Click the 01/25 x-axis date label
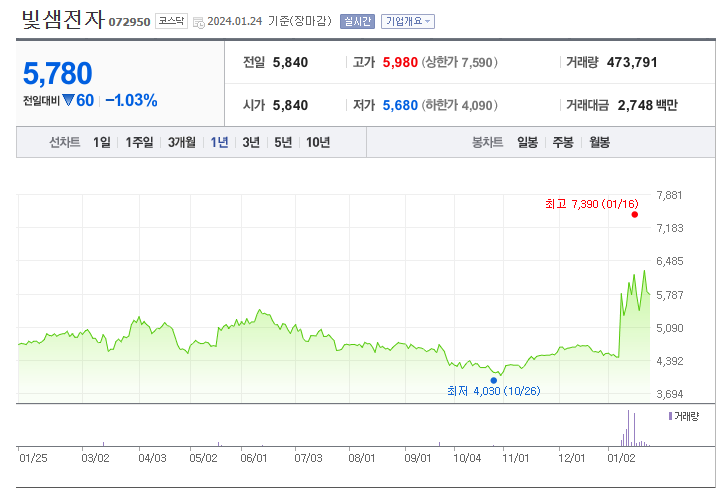 (33, 458)
